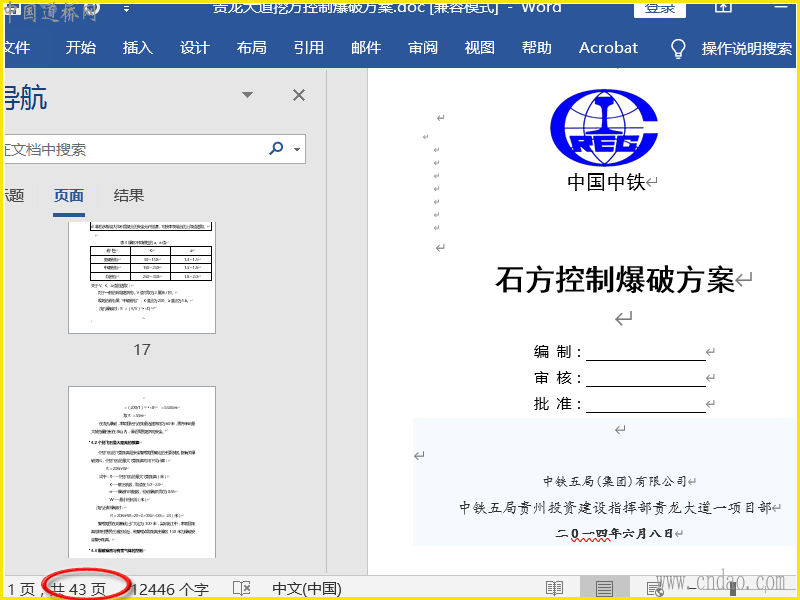The height and width of the screenshot is (600, 800).
Task: Click the 中铁五局贵州投资建设指挥部 text line
Action: point(615,507)
